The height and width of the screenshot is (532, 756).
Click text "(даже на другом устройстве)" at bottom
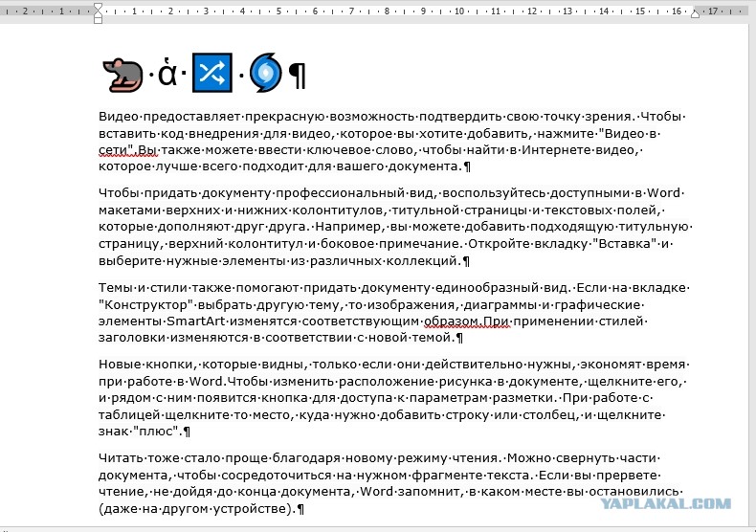[x=197, y=509]
